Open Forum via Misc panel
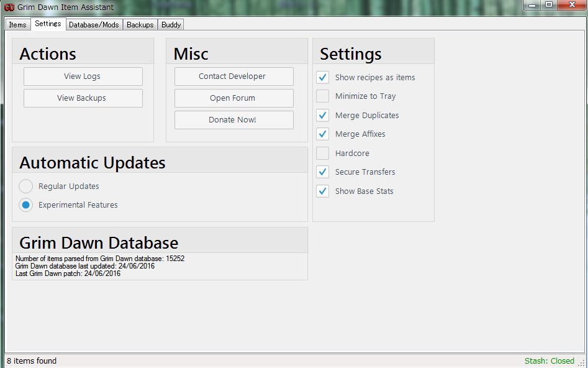588x368 pixels. point(233,98)
